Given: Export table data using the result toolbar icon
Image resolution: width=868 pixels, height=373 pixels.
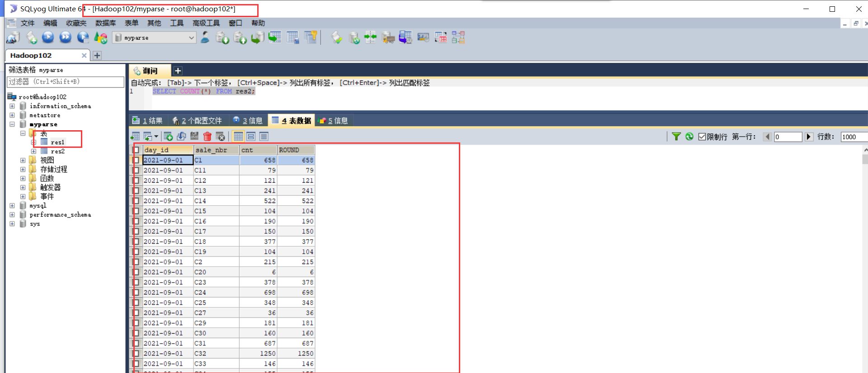Looking at the screenshot, I should pos(135,137).
